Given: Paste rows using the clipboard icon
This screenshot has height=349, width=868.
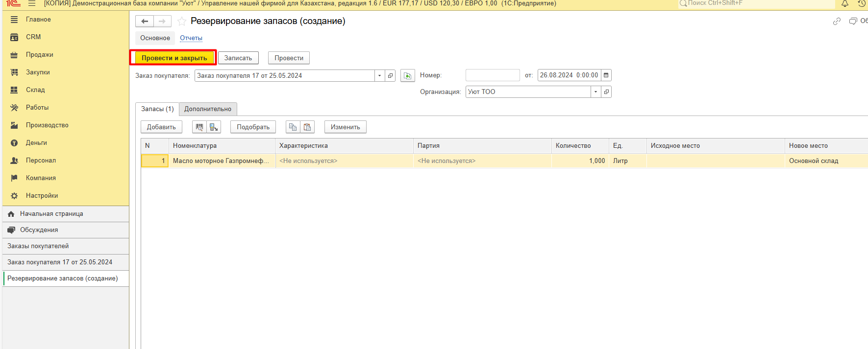Looking at the screenshot, I should [x=307, y=127].
